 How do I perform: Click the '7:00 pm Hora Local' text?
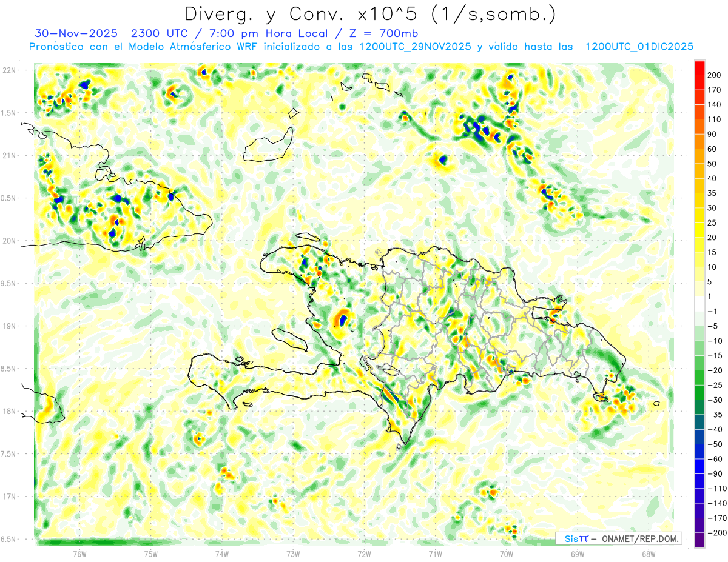269,34
